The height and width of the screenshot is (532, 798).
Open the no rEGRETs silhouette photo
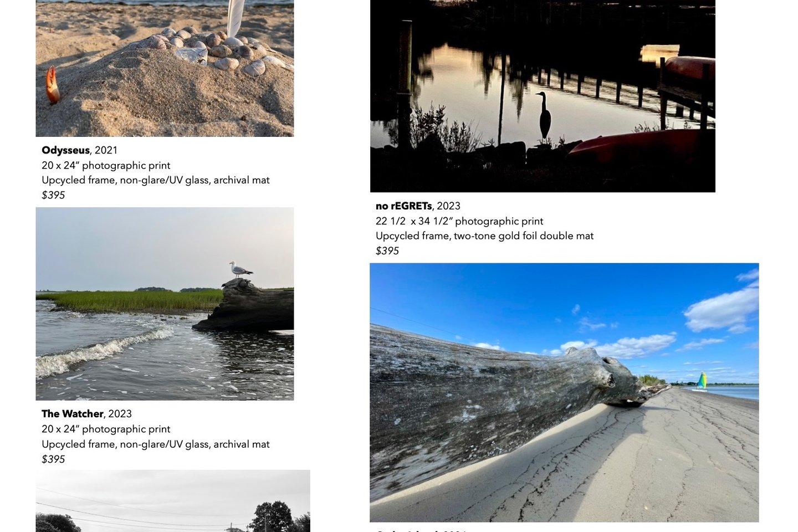[543, 96]
